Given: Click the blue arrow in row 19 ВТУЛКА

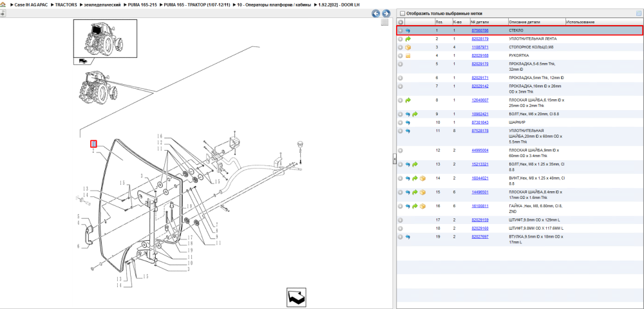Looking at the screenshot, I should (408, 237).
